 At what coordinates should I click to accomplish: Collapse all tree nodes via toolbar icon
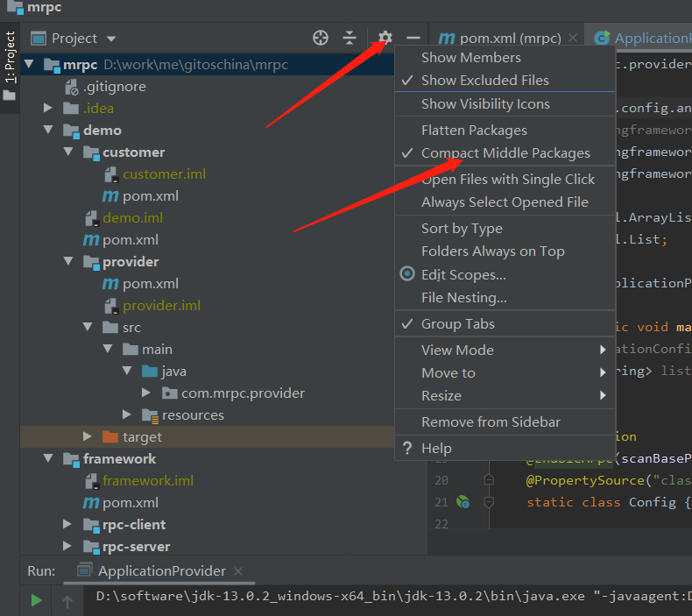click(x=350, y=38)
